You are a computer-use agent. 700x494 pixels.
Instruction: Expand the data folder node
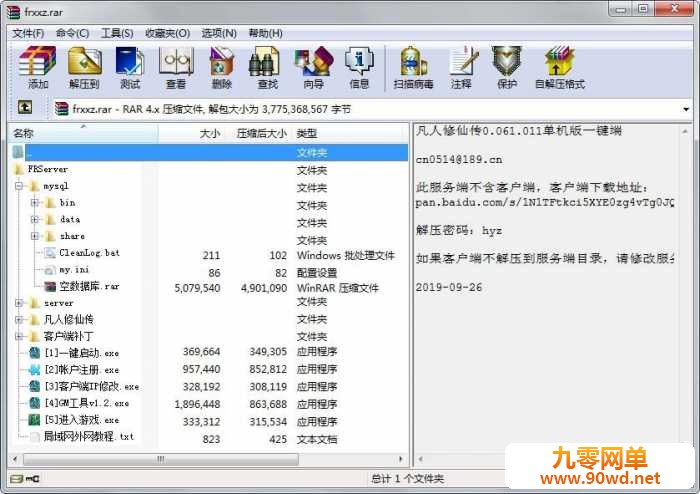pos(35,220)
